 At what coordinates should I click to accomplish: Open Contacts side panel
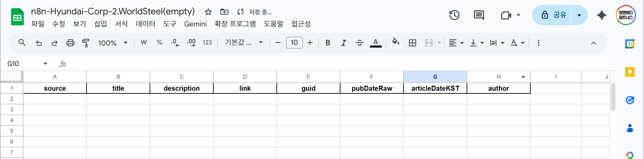tap(630, 128)
